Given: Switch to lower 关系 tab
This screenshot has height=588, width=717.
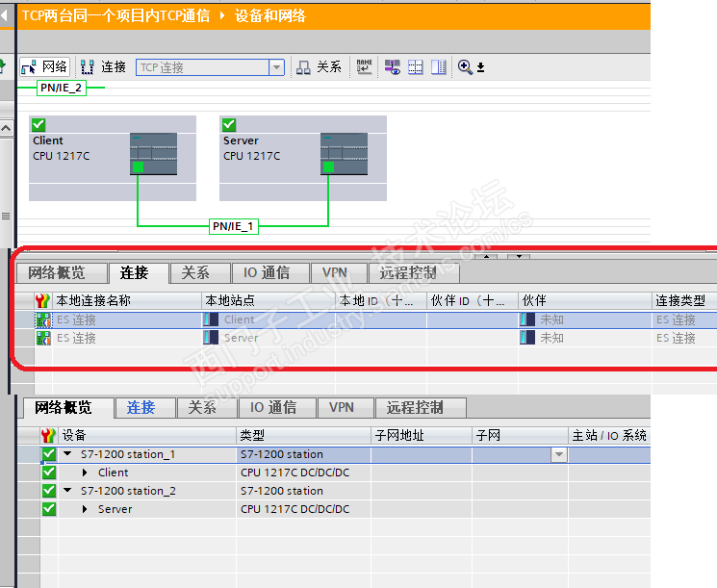Looking at the screenshot, I should tap(207, 407).
